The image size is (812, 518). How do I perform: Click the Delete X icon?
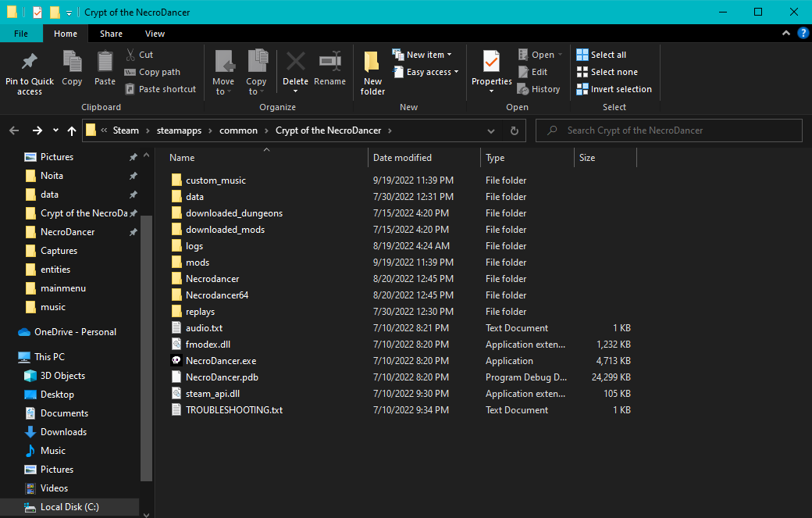click(x=296, y=62)
